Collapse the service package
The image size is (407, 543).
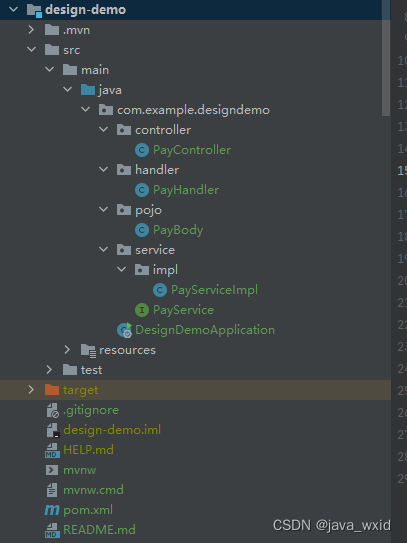(103, 249)
